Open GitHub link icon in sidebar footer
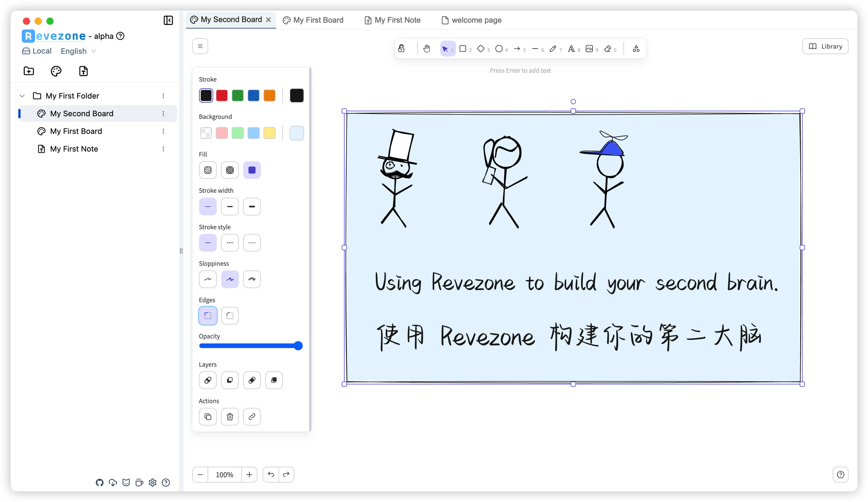 (100, 482)
